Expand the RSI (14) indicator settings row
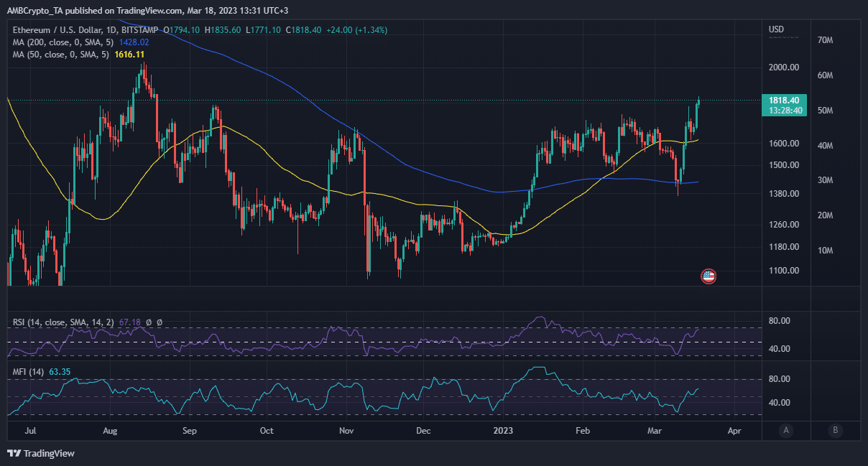 click(65, 322)
